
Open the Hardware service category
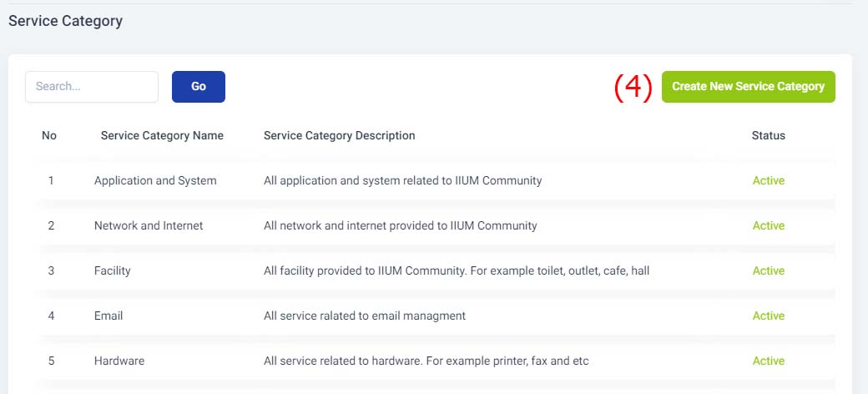click(119, 361)
